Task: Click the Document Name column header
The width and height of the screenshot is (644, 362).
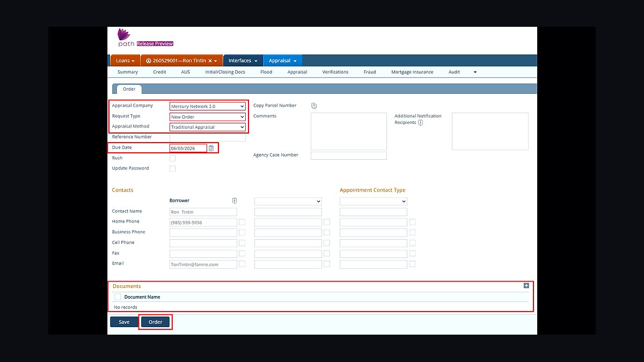Action: pyautogui.click(x=142, y=297)
